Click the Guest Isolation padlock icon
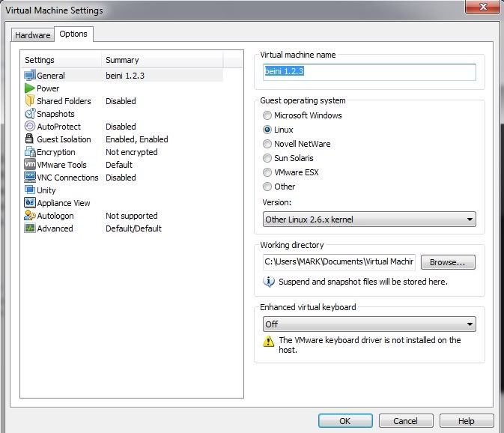Image resolution: width=504 pixels, height=433 pixels. pos(29,139)
